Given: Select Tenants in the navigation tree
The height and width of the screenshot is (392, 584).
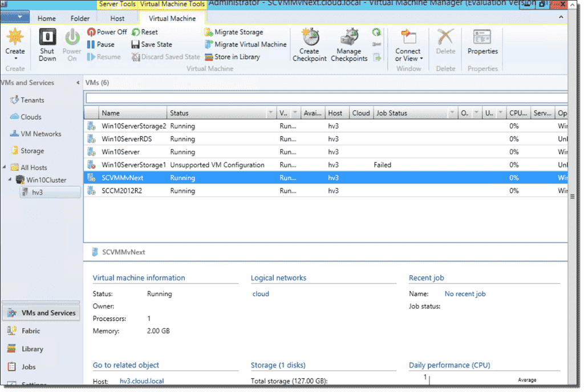Looking at the screenshot, I should 33,100.
